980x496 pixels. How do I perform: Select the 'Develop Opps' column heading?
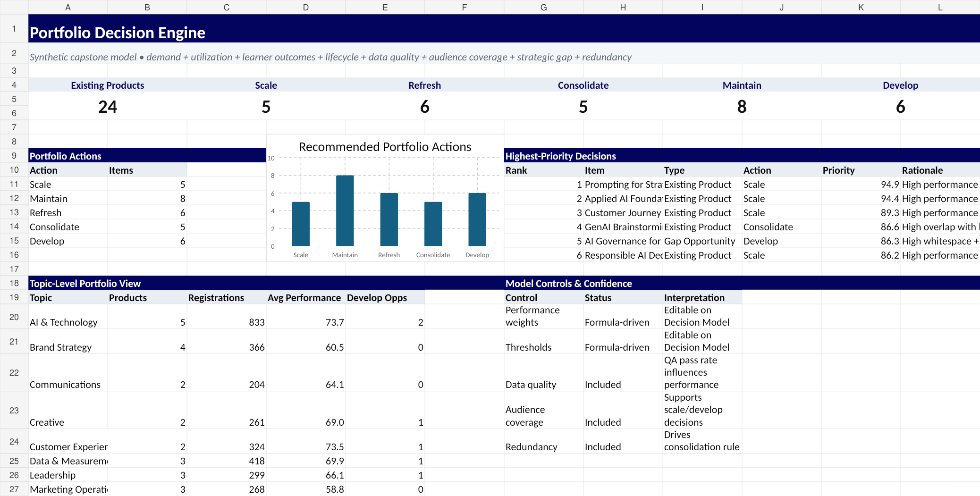[x=385, y=297]
